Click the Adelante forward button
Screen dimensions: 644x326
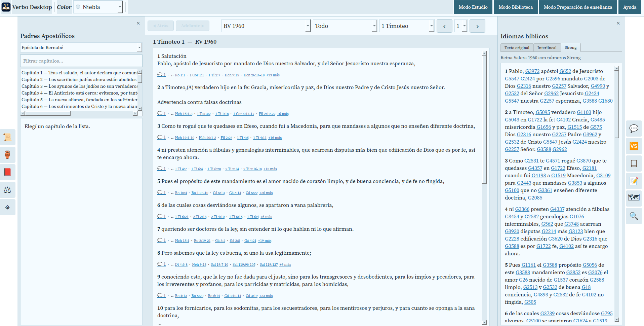192,26
